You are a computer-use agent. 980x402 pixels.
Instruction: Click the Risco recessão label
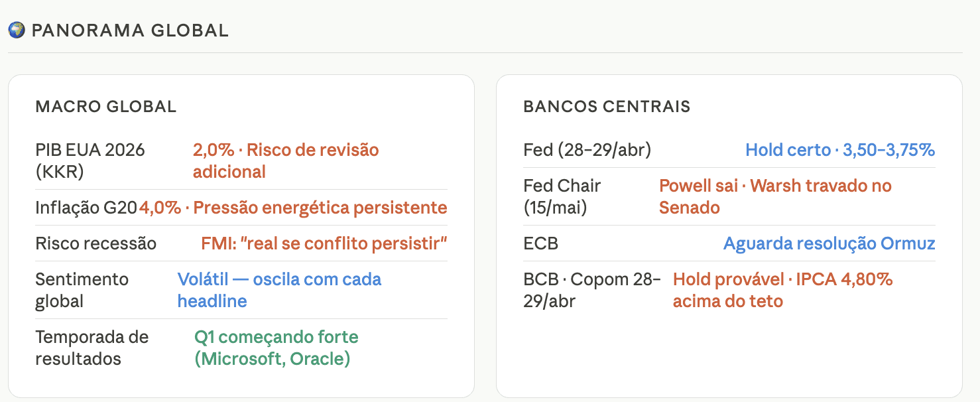click(x=96, y=243)
